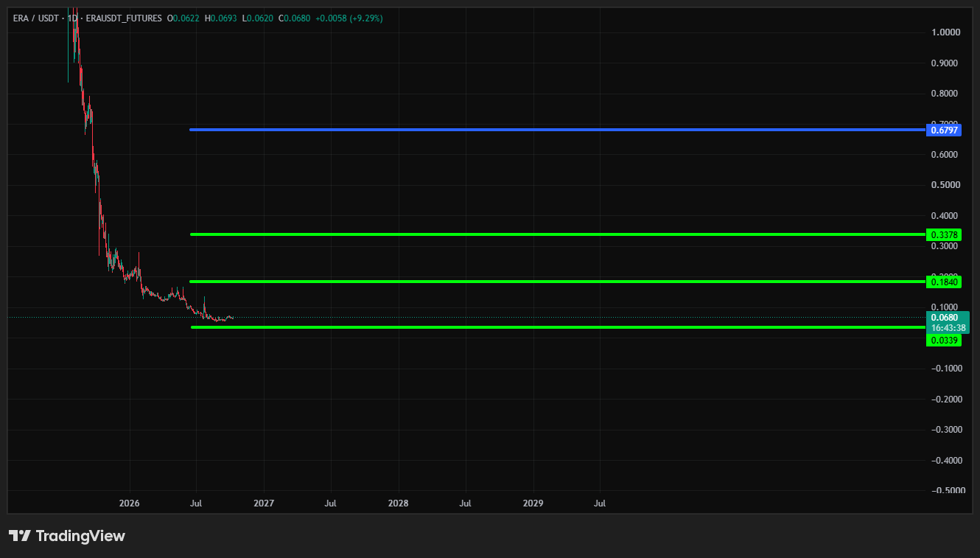Click the 16:43:38 bar countdown timer
Image resolution: width=980 pixels, height=558 pixels.
coord(948,327)
